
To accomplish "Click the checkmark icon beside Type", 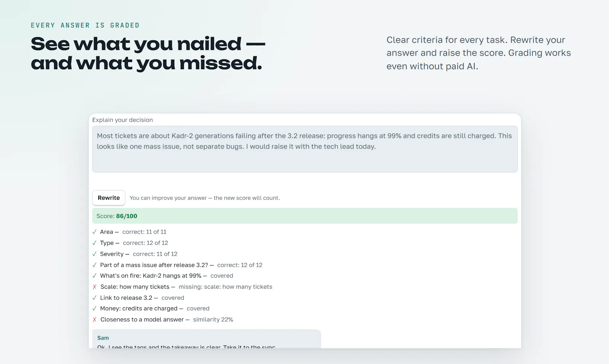I will point(94,243).
